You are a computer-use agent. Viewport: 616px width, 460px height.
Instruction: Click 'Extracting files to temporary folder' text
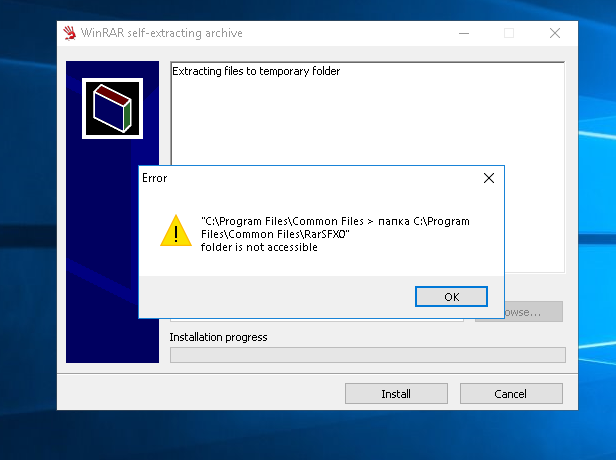[x=256, y=71]
